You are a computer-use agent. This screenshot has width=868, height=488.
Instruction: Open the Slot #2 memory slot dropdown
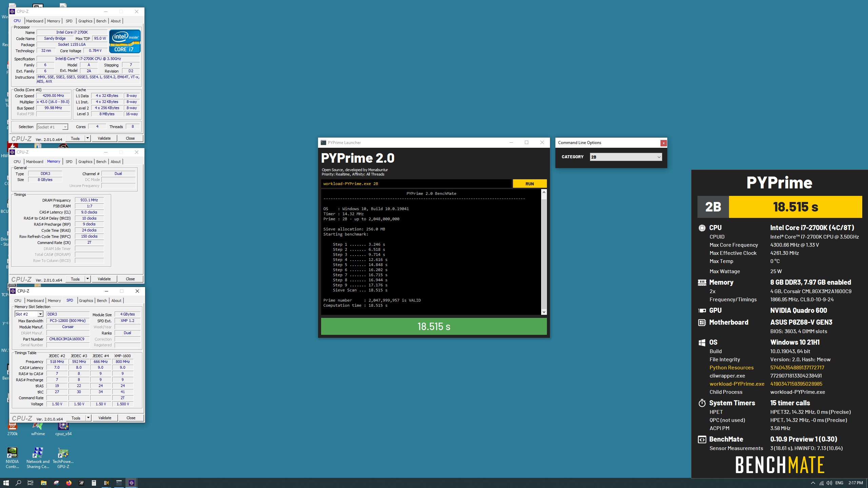click(29, 314)
